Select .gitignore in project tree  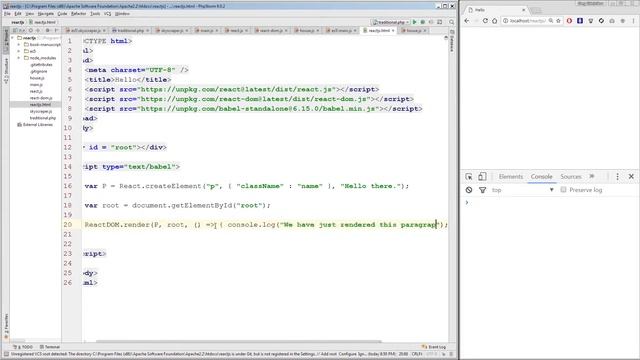coord(38,71)
